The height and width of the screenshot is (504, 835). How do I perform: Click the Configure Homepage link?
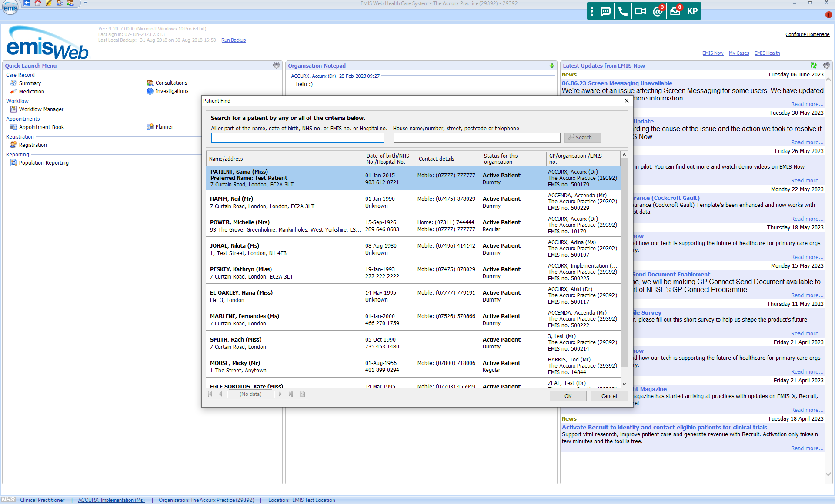807,34
